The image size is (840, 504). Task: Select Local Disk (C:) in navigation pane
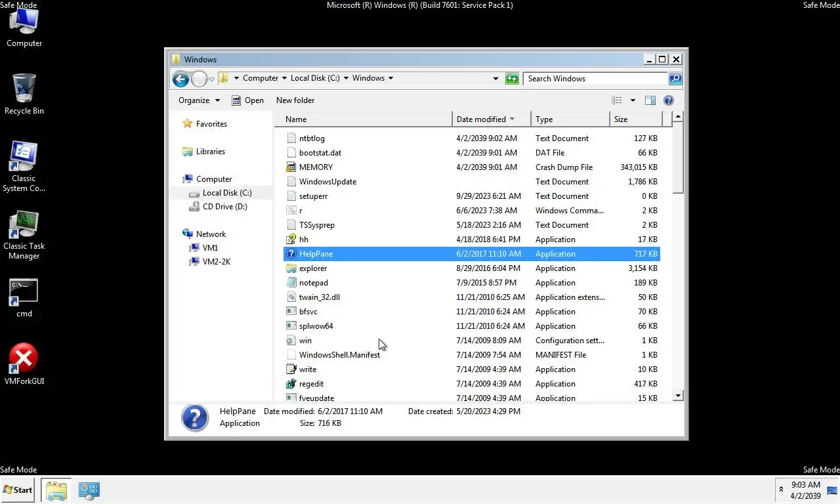click(226, 193)
